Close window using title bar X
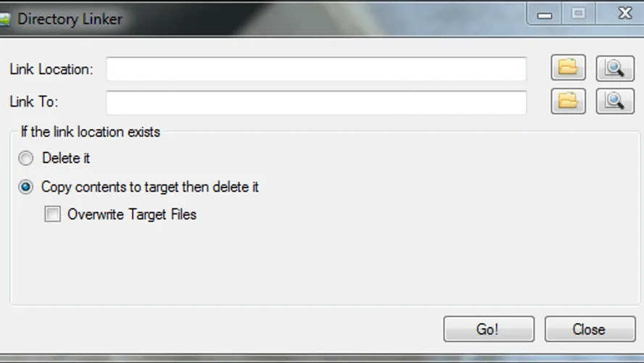The image size is (644, 363). tap(624, 13)
